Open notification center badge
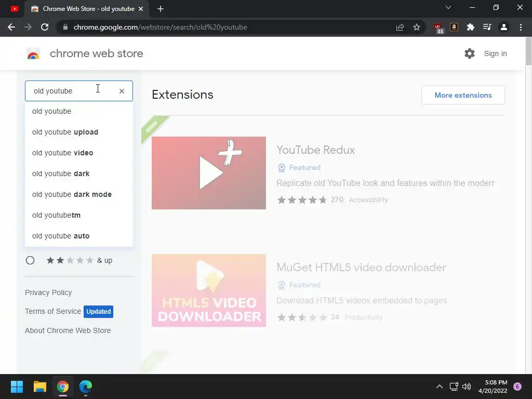The height and width of the screenshot is (399, 532). click(x=517, y=387)
